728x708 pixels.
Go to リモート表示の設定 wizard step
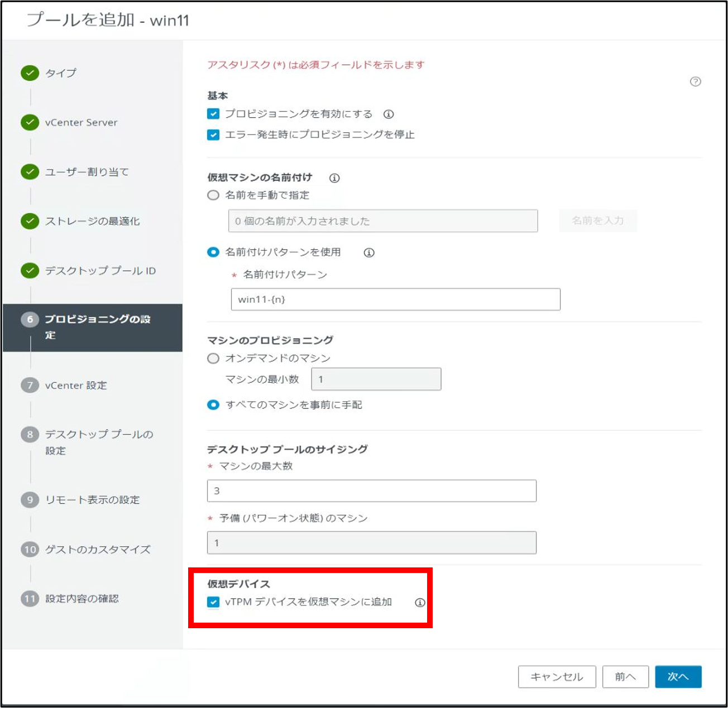click(x=93, y=500)
